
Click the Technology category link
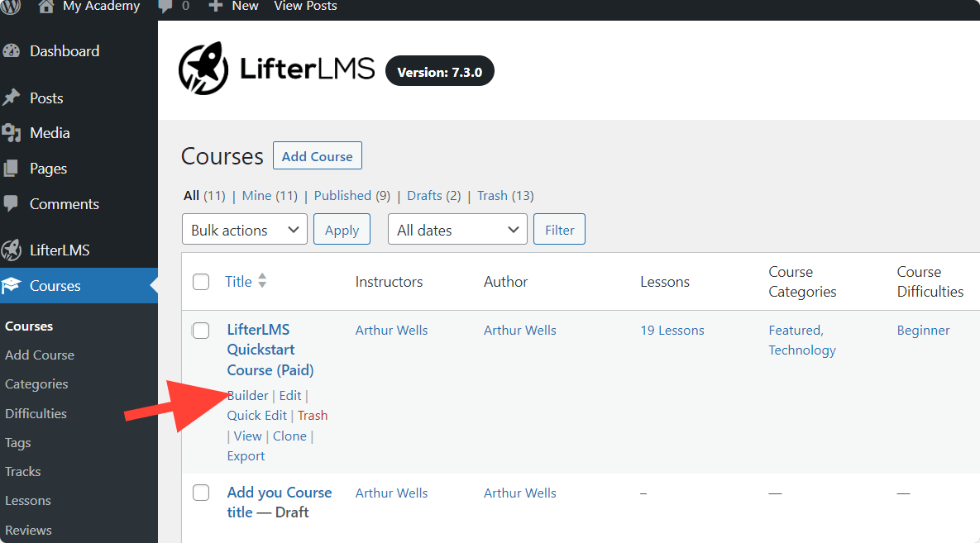click(x=802, y=350)
